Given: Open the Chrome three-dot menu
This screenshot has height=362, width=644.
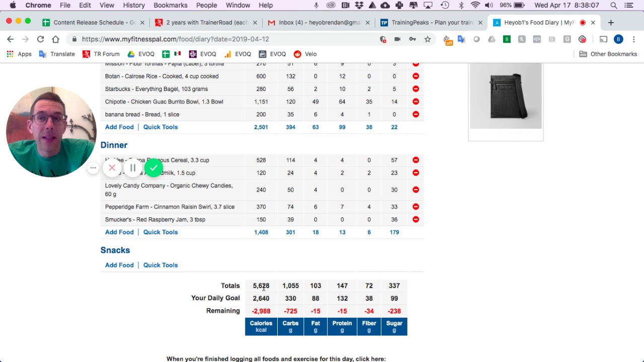Looking at the screenshot, I should tap(633, 39).
